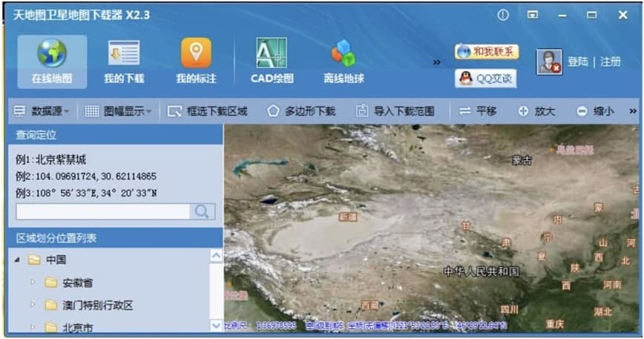
Task: Click the region list scroll down arrow
Action: [x=216, y=326]
